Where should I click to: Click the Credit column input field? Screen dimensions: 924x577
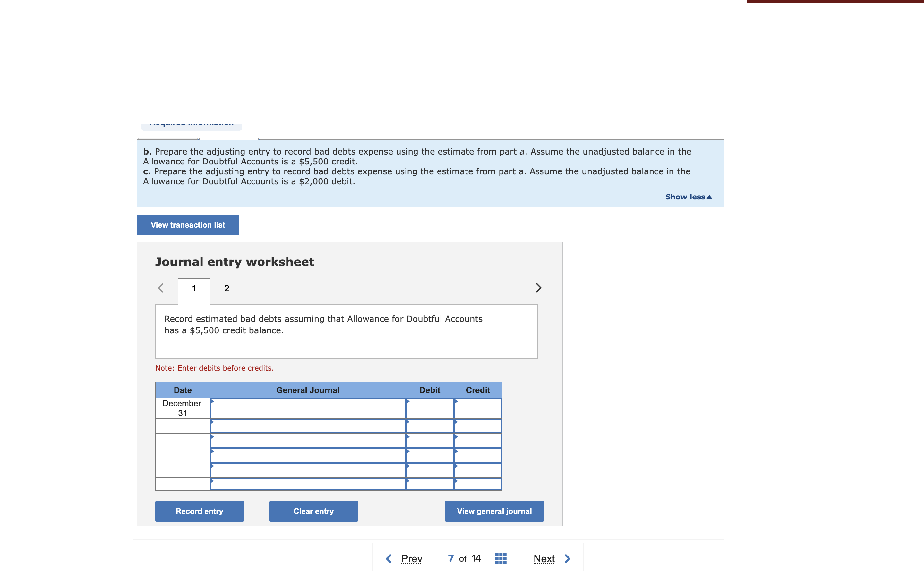pos(478,407)
